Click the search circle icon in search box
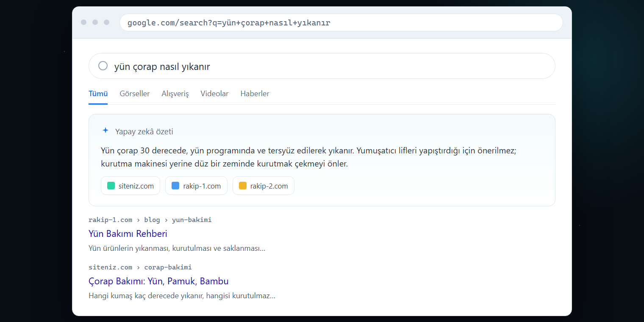Screen dimensions: 644x322 tap(103, 66)
